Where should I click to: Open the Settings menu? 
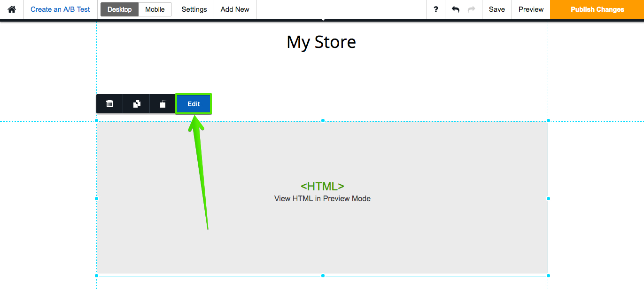[194, 9]
